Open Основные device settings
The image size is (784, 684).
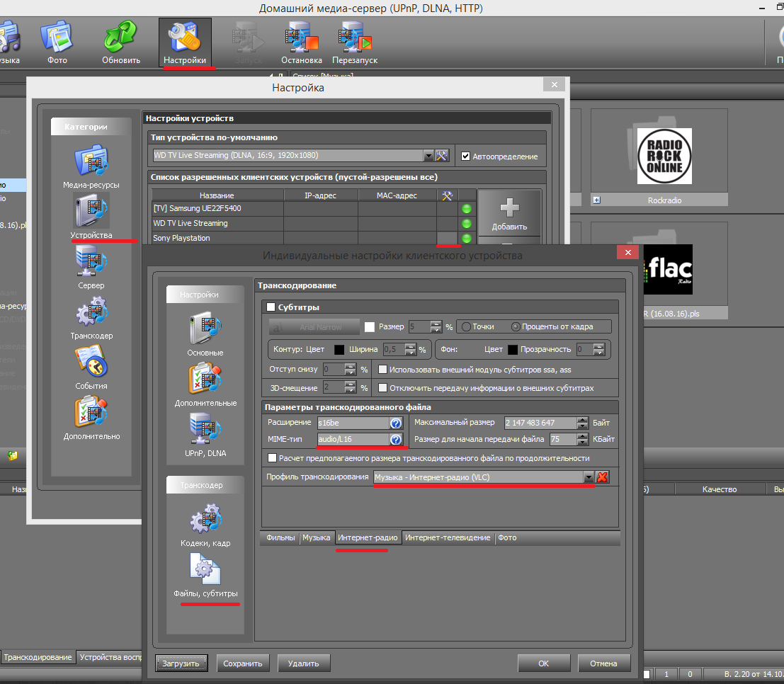click(205, 334)
